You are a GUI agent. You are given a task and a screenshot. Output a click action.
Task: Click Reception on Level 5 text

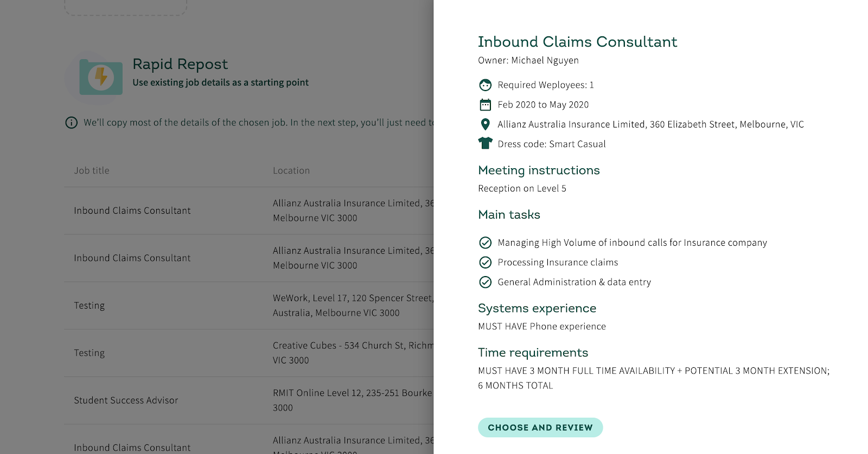522,188
